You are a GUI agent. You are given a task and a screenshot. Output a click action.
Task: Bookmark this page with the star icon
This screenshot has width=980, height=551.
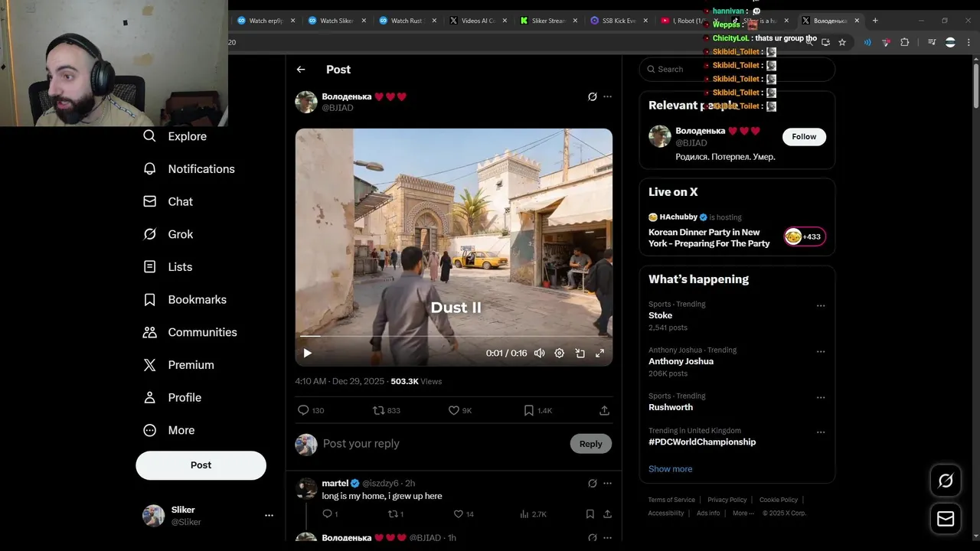842,42
